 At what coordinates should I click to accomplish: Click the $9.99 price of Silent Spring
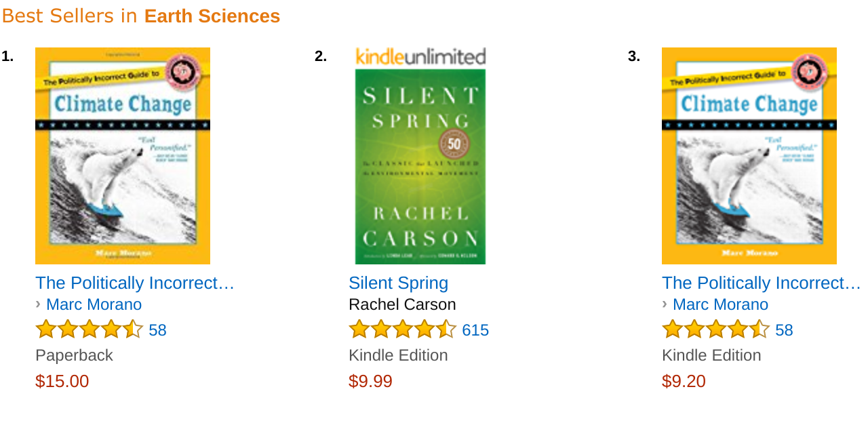(370, 381)
